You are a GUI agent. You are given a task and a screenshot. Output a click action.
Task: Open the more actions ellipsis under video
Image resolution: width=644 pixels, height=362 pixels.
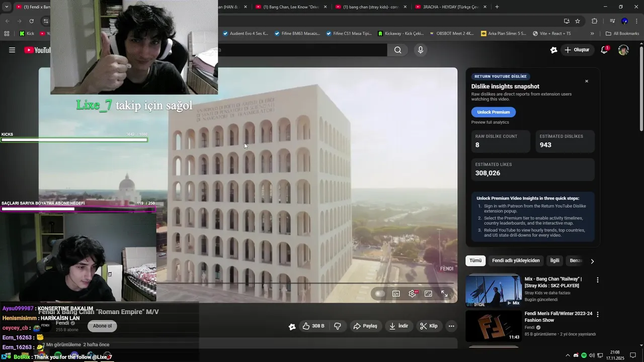click(451, 326)
